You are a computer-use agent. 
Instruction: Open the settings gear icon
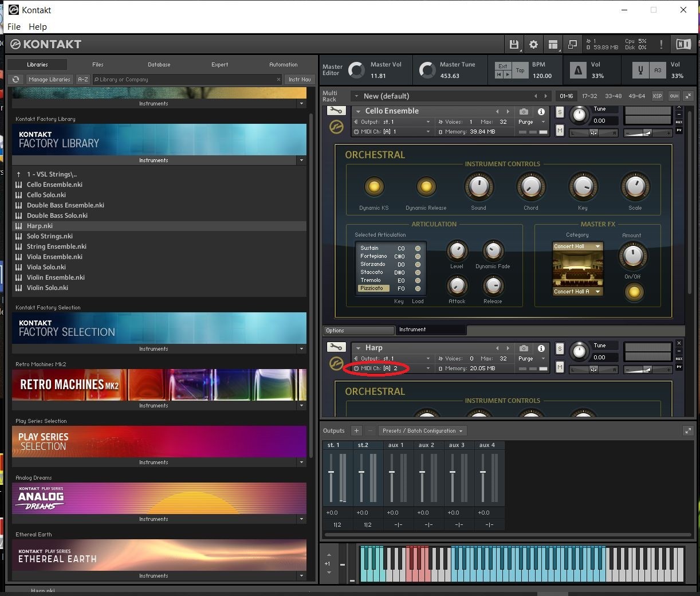[533, 45]
